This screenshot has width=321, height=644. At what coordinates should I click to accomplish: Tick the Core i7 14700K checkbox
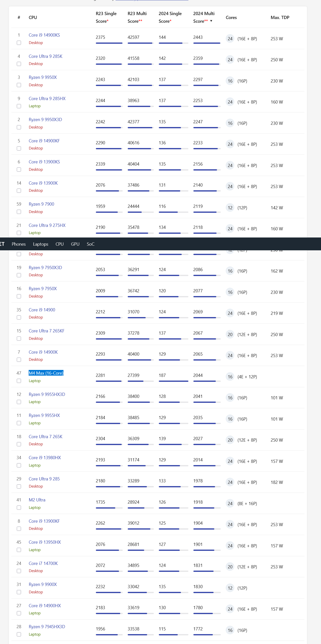19,571
